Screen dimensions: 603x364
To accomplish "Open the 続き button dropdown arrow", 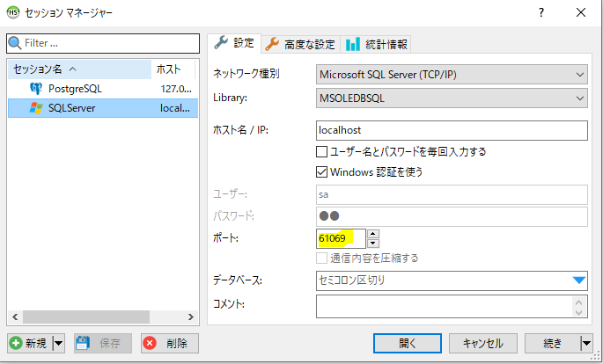I will [586, 343].
